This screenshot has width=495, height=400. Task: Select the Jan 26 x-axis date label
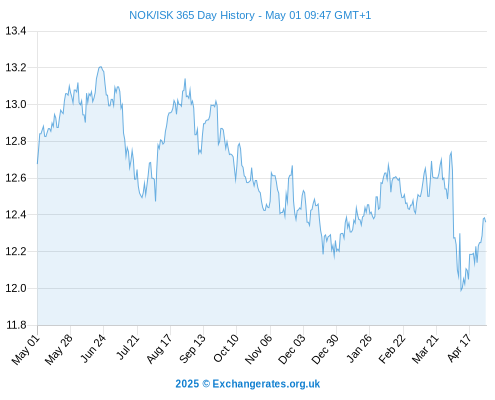tap(359, 348)
